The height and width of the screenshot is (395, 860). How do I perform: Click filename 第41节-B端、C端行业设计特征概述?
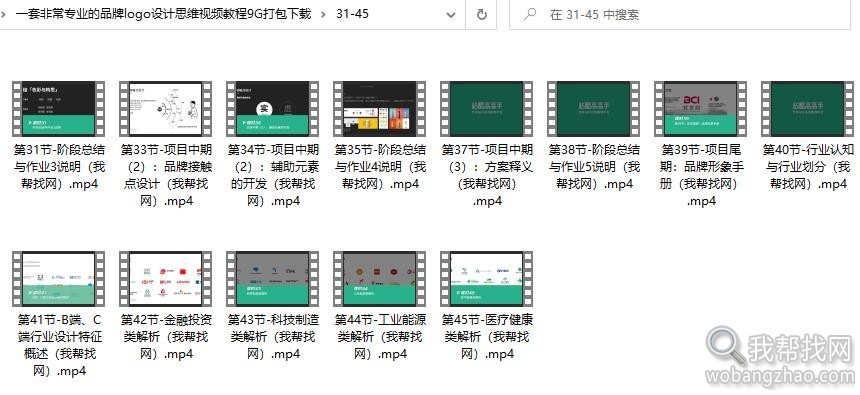pos(59,346)
